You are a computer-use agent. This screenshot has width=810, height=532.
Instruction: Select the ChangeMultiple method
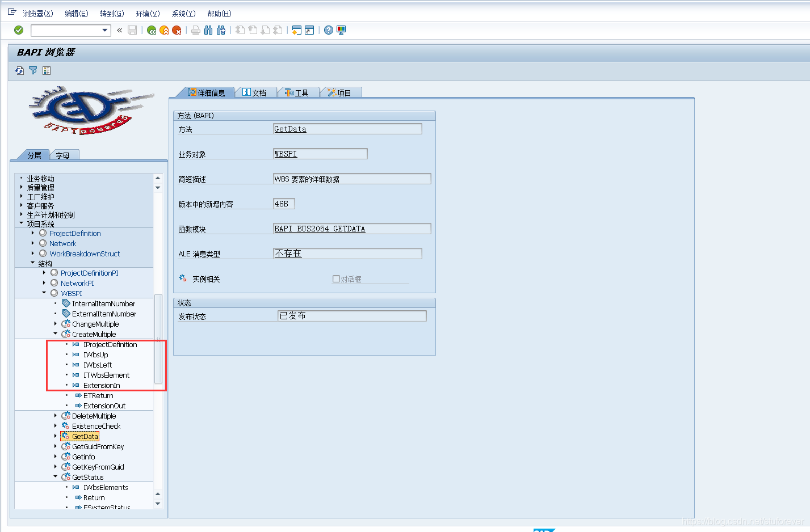[x=95, y=324]
